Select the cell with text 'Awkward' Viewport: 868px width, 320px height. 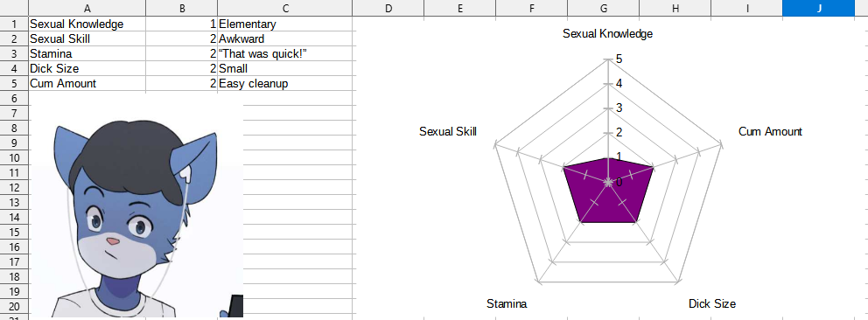point(285,39)
